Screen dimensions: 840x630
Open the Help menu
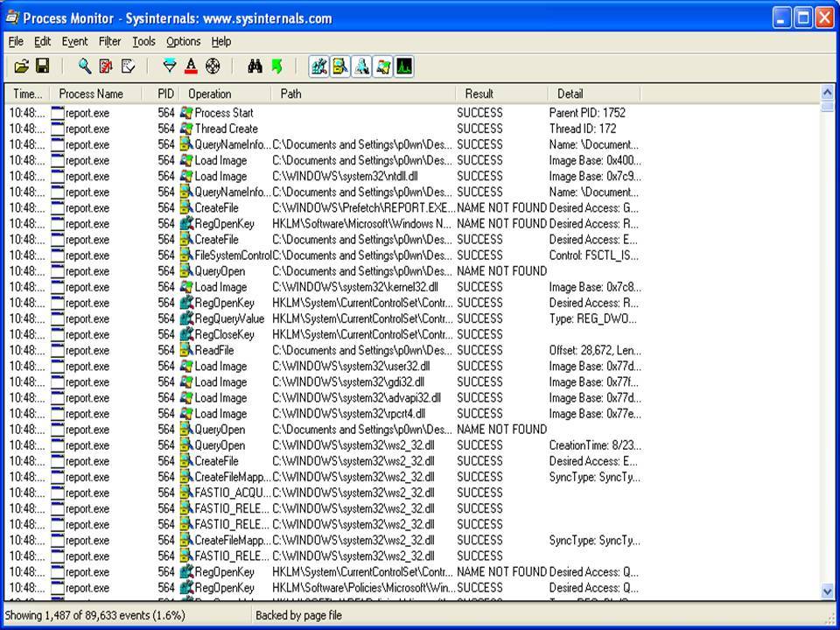pyautogui.click(x=220, y=41)
